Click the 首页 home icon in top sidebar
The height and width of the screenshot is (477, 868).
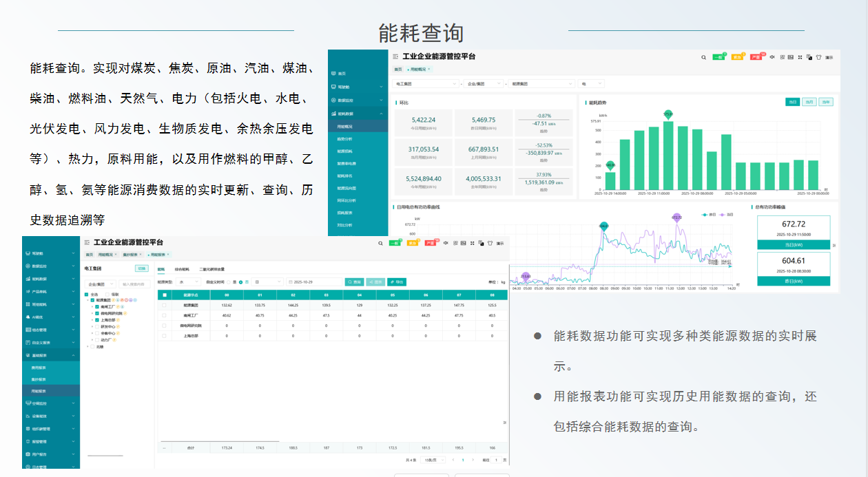[x=333, y=73]
